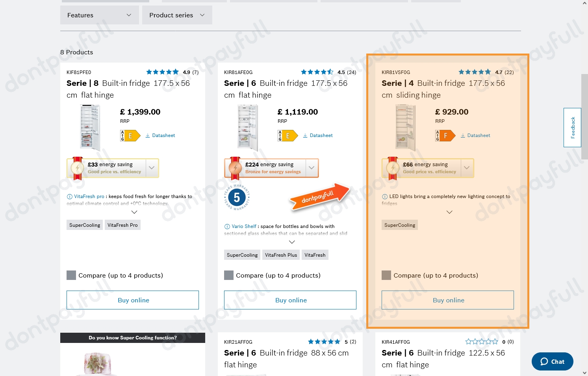Tick Compare checkbox for KIR81AFE0G
The image size is (588, 376).
[229, 275]
